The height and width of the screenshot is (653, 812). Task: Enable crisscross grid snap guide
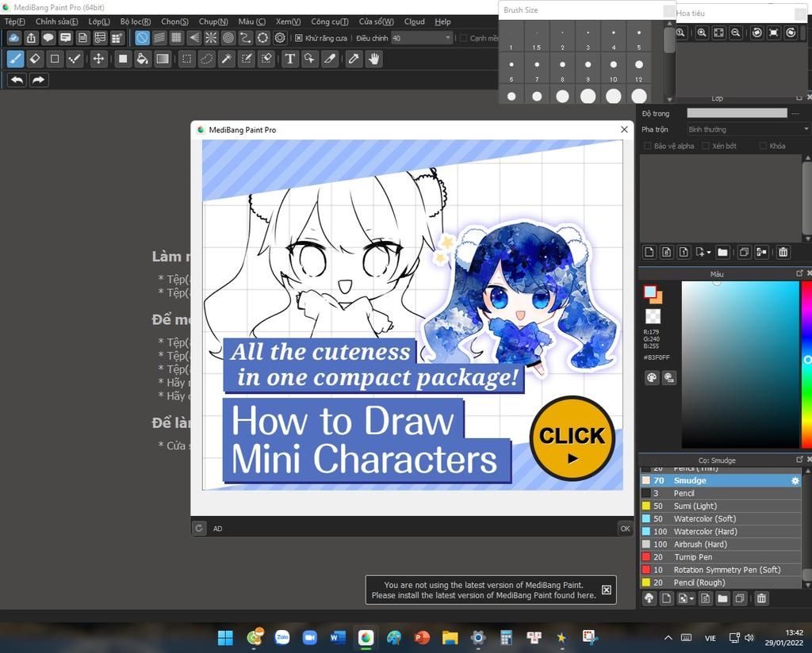(177, 38)
